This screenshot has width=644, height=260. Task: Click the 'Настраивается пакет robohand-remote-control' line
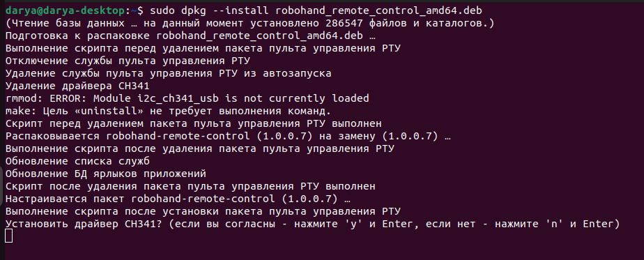(178, 199)
